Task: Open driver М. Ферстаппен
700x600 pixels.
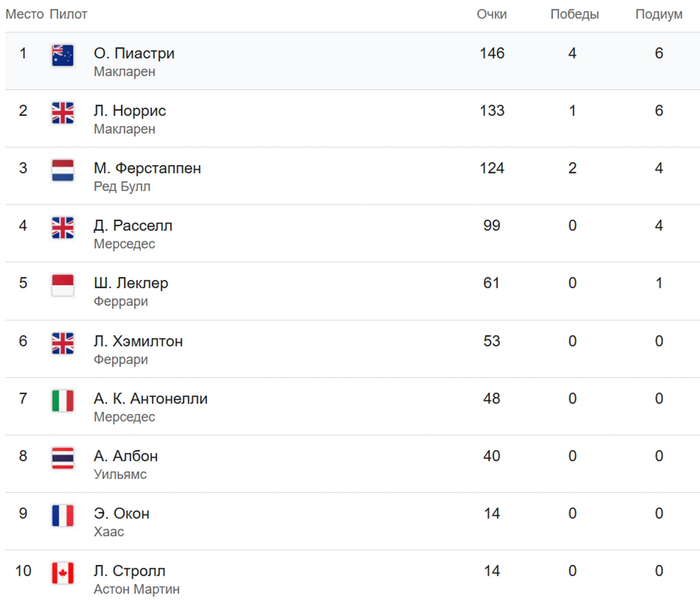Action: [x=147, y=168]
